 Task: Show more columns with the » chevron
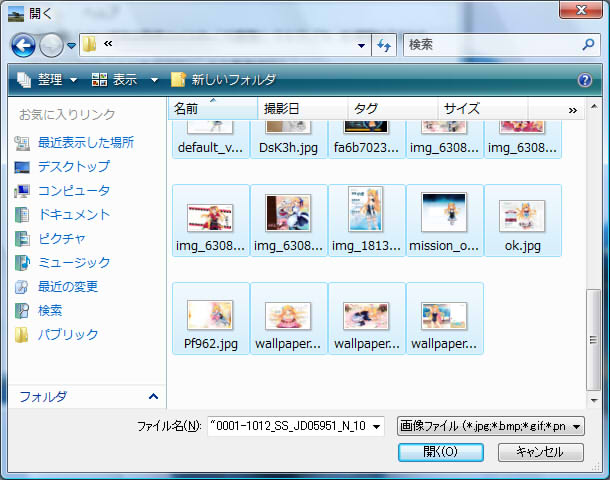572,110
